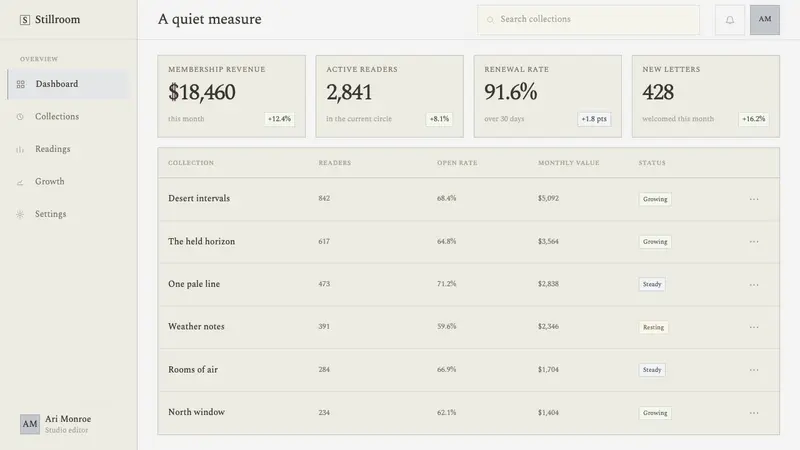
Task: Open the Membership Revenue card
Action: 232,96
